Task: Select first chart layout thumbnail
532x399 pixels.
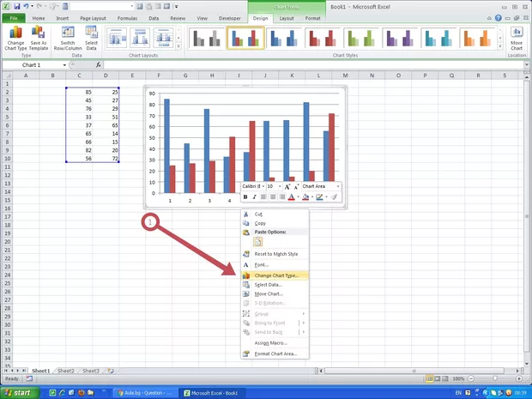Action: pyautogui.click(x=117, y=38)
